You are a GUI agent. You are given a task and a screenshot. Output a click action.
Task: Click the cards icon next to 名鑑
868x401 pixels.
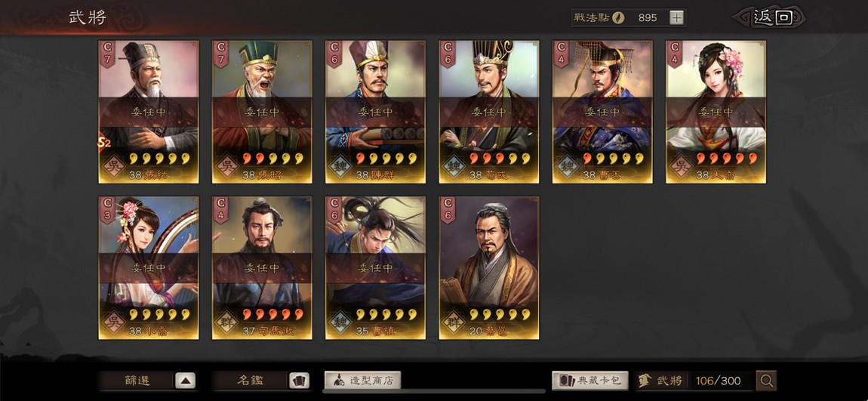[299, 381]
